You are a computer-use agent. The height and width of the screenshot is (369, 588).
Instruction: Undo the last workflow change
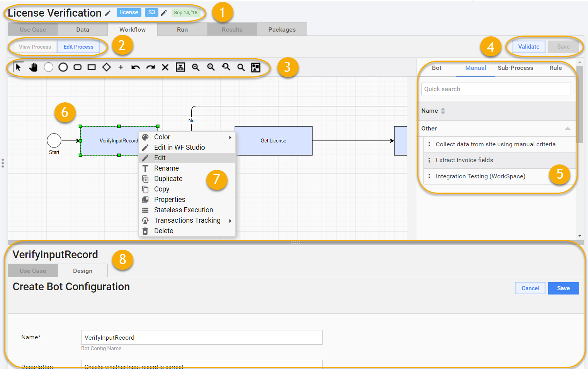(136, 67)
